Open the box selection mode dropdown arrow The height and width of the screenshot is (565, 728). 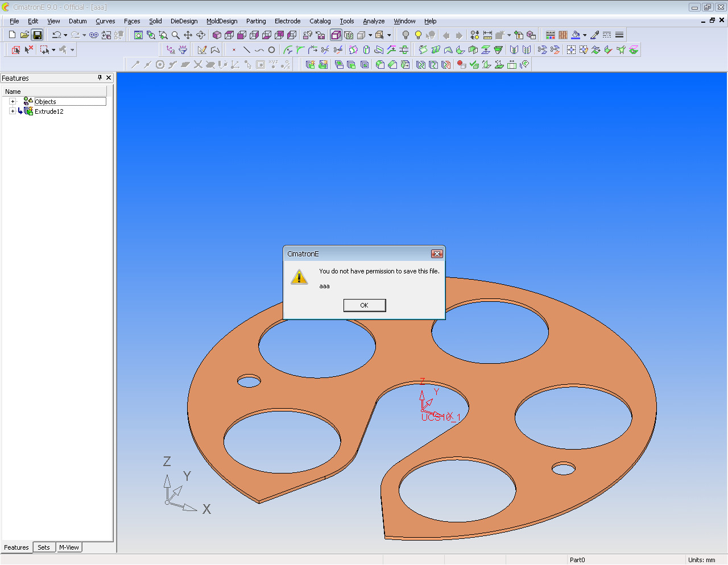tap(53, 49)
